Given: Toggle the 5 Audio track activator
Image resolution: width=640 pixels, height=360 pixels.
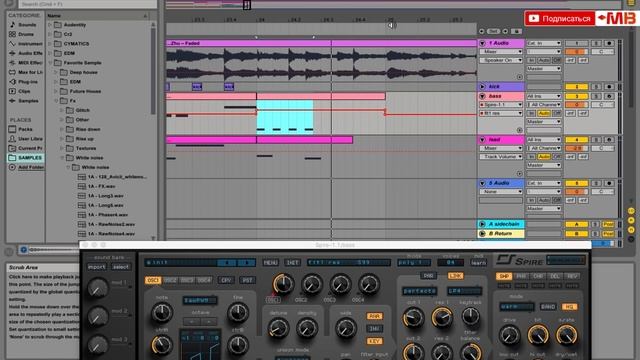Looking at the screenshot, I should (x=576, y=183).
